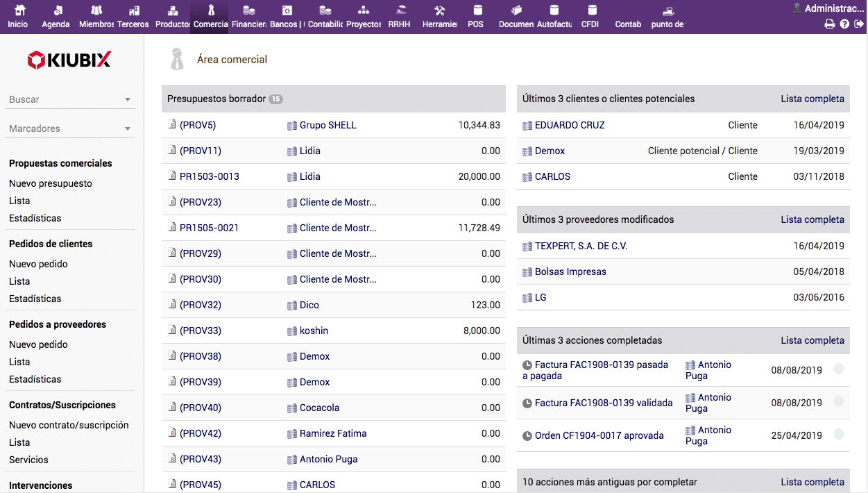This screenshot has height=493, width=868.
Task: Click Nuevo presupuesto link in sidebar
Action: pos(51,183)
